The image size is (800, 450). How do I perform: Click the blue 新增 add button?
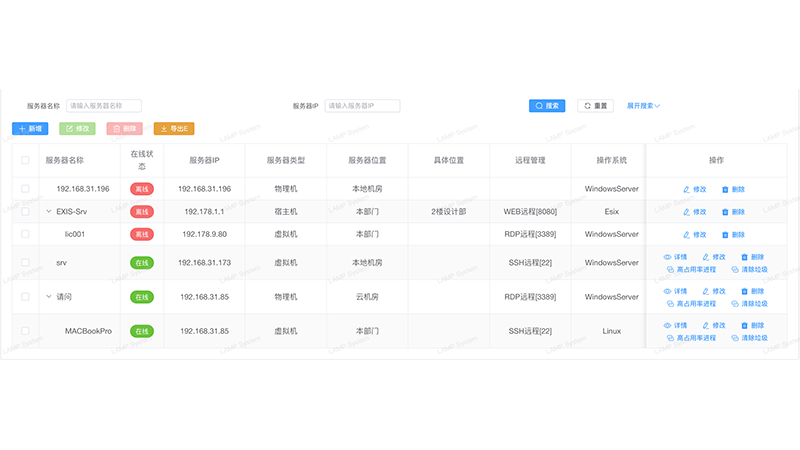click(x=30, y=129)
